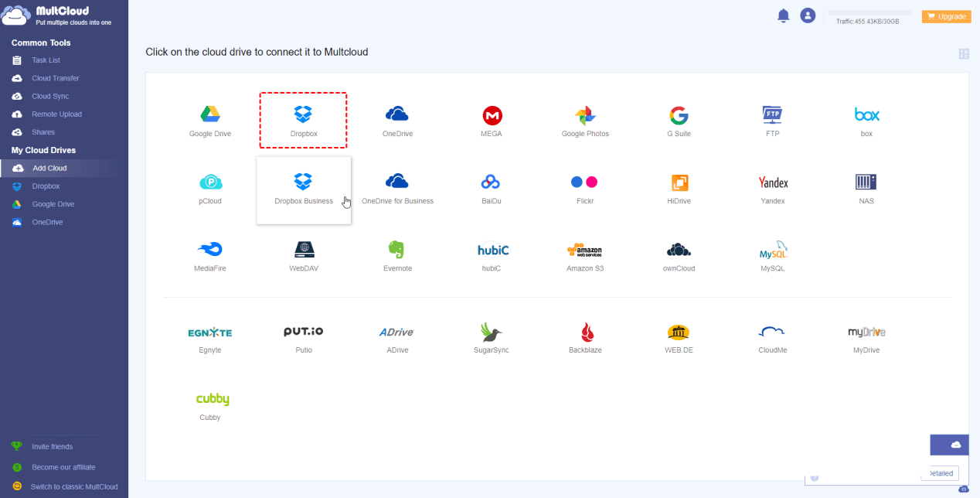Open the Cloud Sync tool

click(50, 96)
